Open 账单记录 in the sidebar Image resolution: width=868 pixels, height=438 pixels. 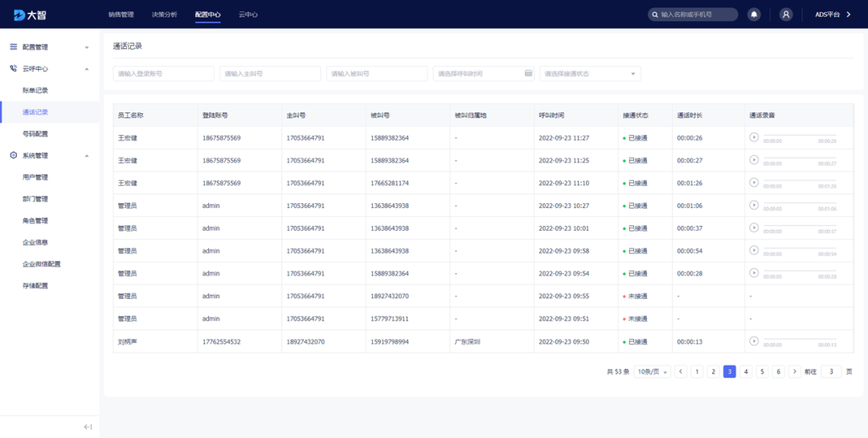(x=35, y=91)
